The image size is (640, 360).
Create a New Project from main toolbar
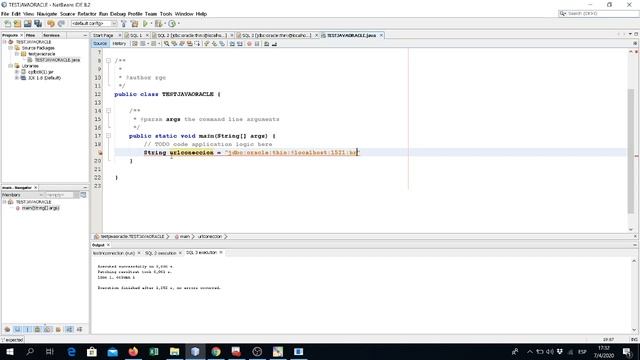point(18,24)
